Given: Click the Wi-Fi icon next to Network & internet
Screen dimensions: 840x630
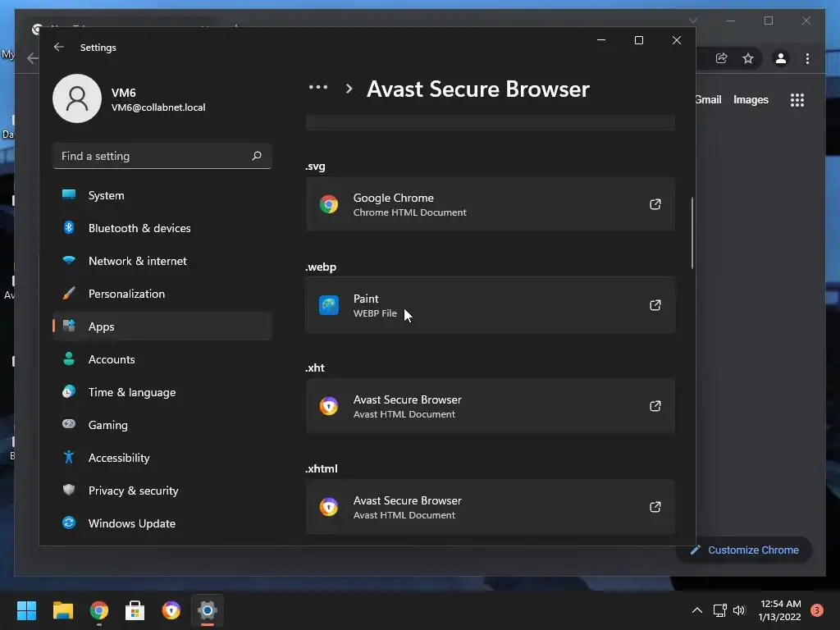Looking at the screenshot, I should (69, 260).
